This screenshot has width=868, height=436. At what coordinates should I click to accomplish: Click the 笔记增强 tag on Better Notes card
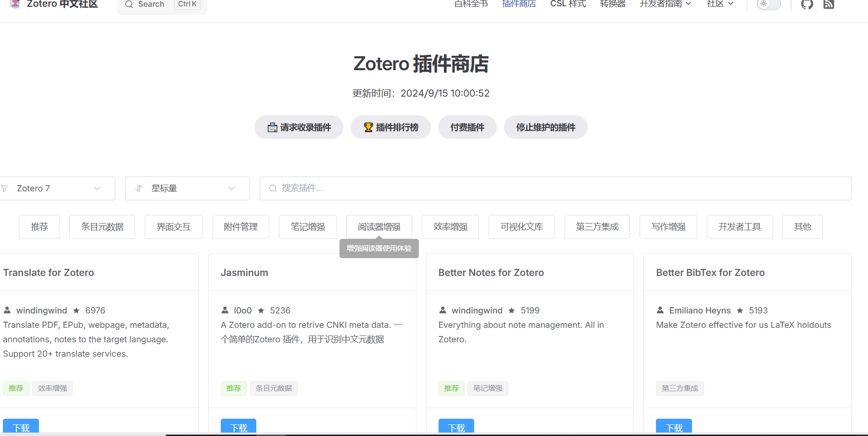click(x=488, y=388)
